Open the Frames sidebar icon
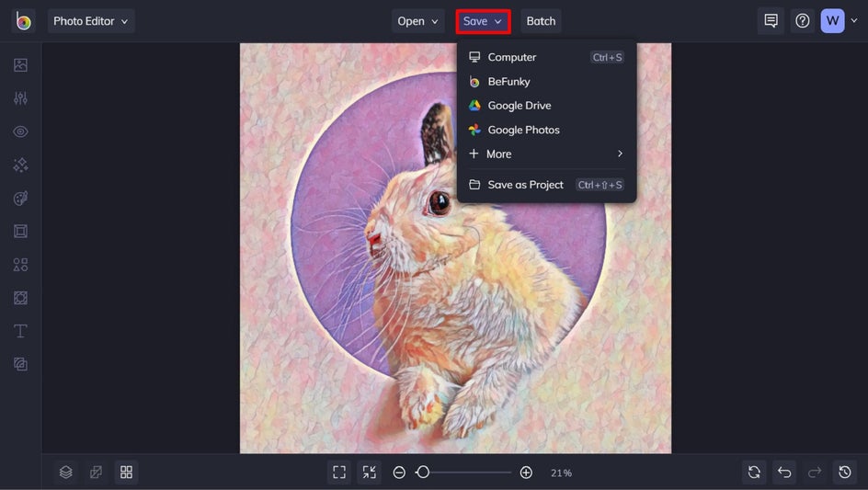The width and height of the screenshot is (868, 490). (20, 231)
